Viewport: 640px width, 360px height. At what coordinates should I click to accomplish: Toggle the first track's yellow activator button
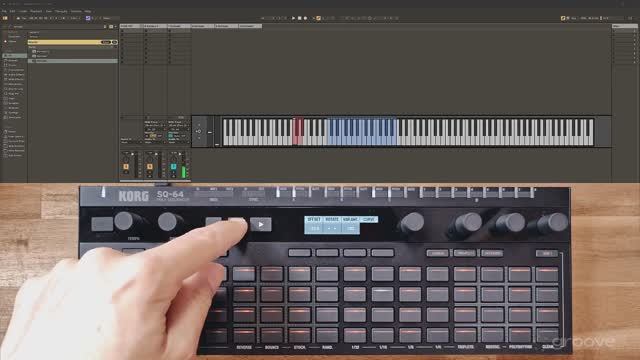tap(126, 167)
